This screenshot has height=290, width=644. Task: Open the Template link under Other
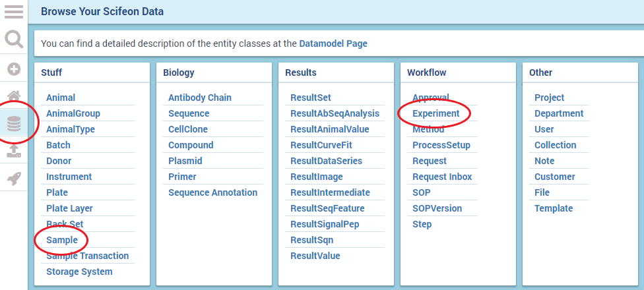554,208
